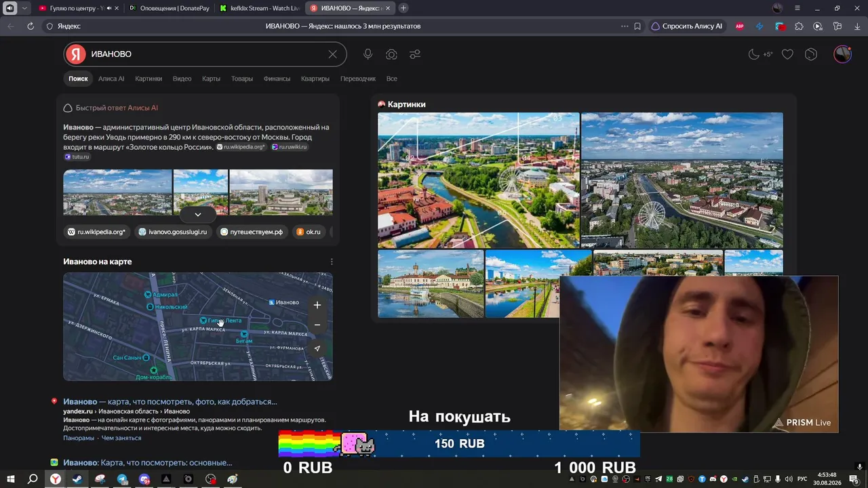Open Yandex Browser taskbar icon

point(55,479)
